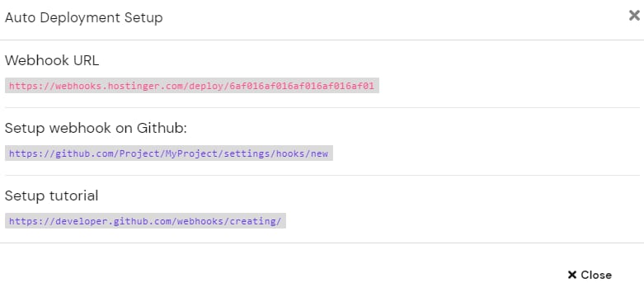Click the "Setup webhook on Github:" heading

coord(96,128)
